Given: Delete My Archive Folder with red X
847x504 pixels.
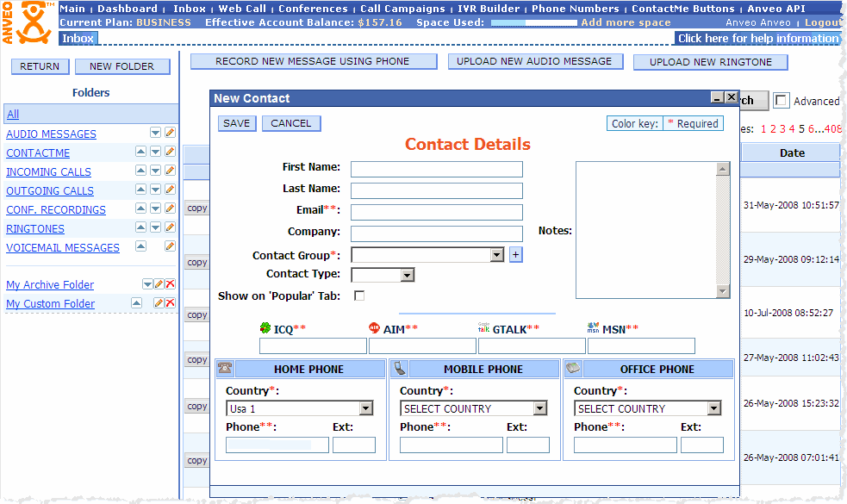Looking at the screenshot, I should click(x=170, y=284).
